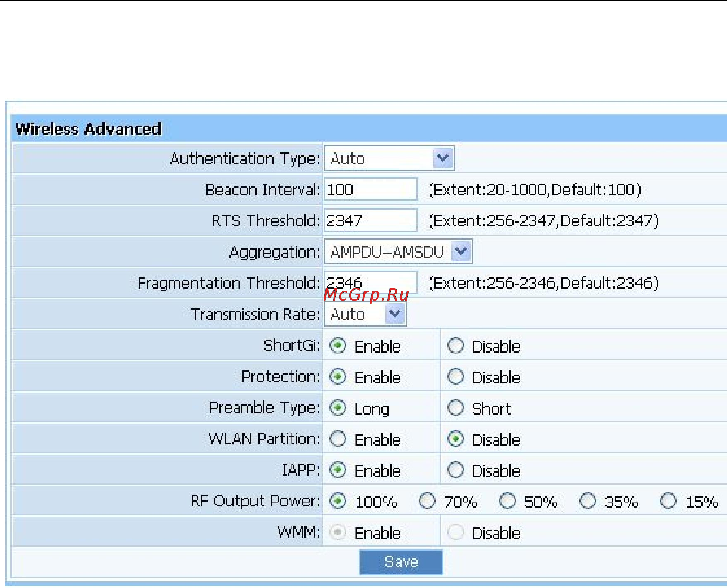Click the Beacon Interval input field
The image size is (727, 588).
point(371,189)
